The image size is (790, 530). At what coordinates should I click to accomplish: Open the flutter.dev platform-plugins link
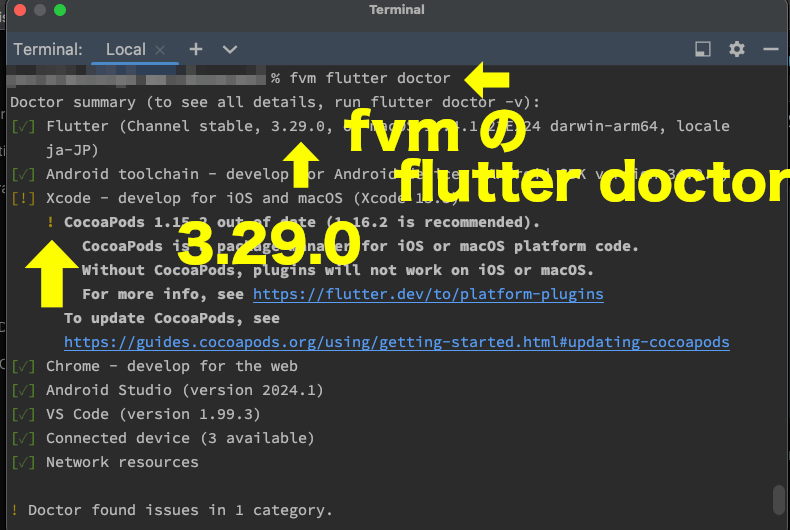(428, 294)
